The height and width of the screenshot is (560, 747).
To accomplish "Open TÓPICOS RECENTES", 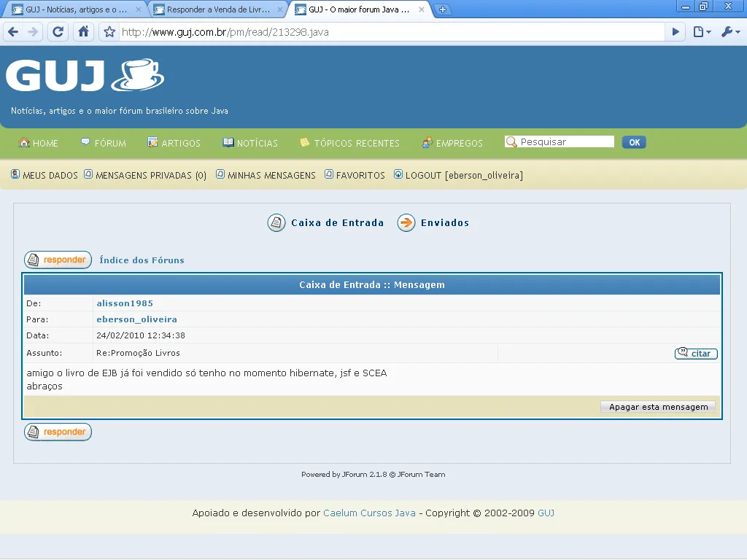I will click(x=357, y=144).
